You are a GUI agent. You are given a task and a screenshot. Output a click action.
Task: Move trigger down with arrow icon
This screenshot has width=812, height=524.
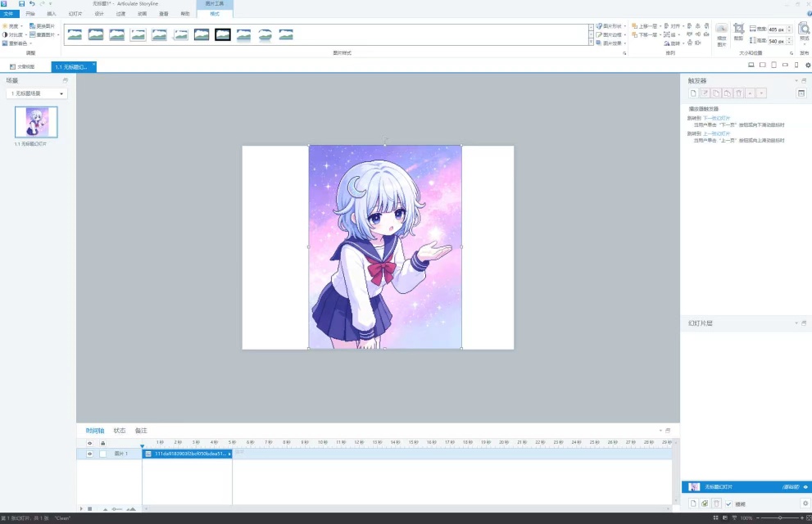pos(761,93)
